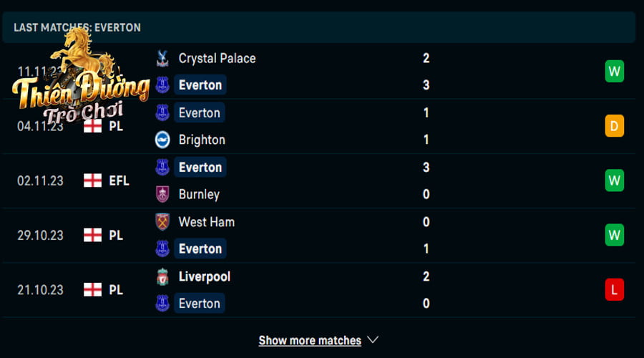Click the Liverpool club crest icon
The width and height of the screenshot is (644, 358).
162,276
